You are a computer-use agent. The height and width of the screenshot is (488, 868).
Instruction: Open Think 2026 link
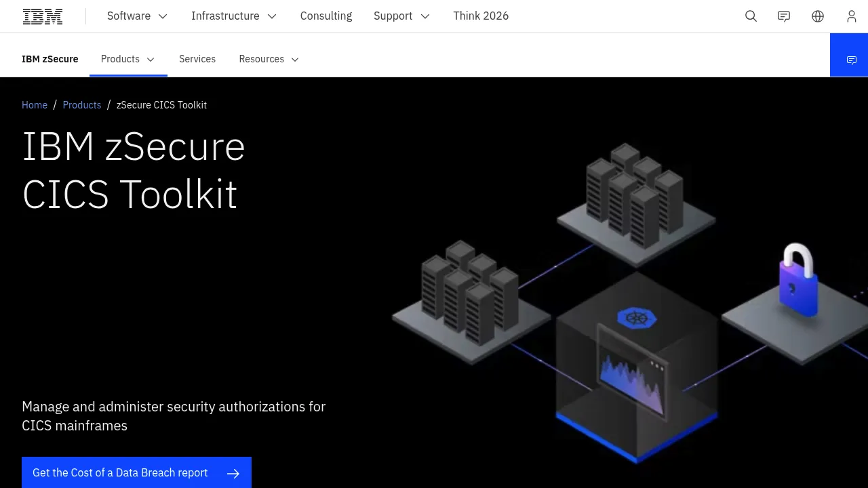481,16
